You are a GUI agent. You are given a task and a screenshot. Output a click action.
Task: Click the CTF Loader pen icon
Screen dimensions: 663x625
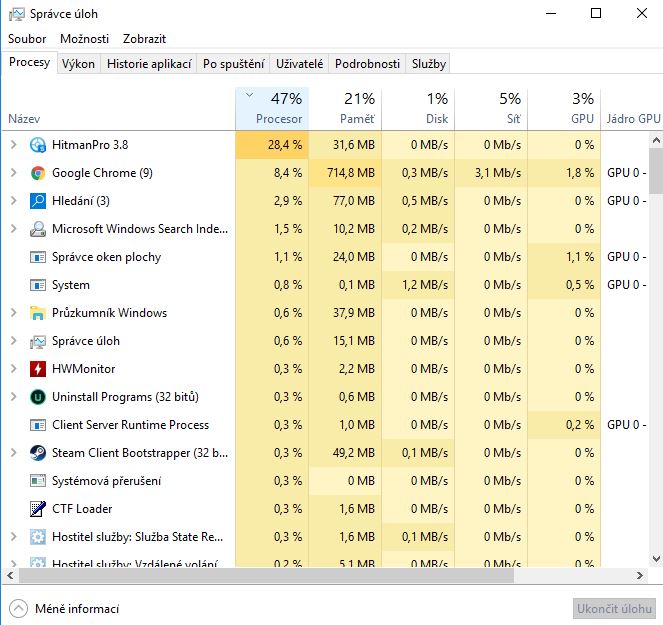pos(38,509)
